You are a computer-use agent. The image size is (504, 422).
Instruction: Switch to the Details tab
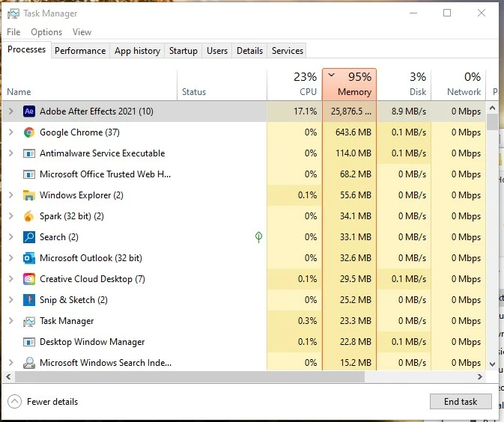pyautogui.click(x=249, y=51)
